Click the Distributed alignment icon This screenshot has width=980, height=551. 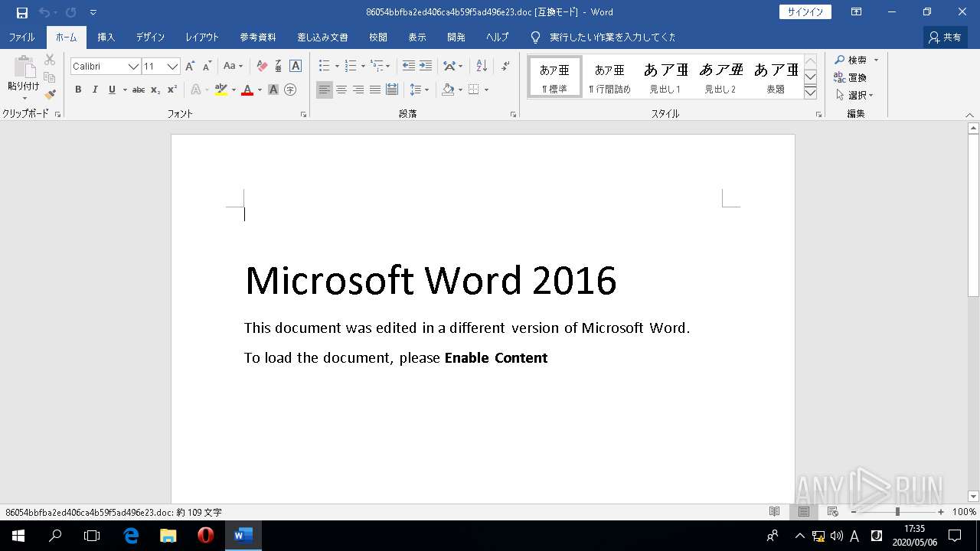click(392, 90)
